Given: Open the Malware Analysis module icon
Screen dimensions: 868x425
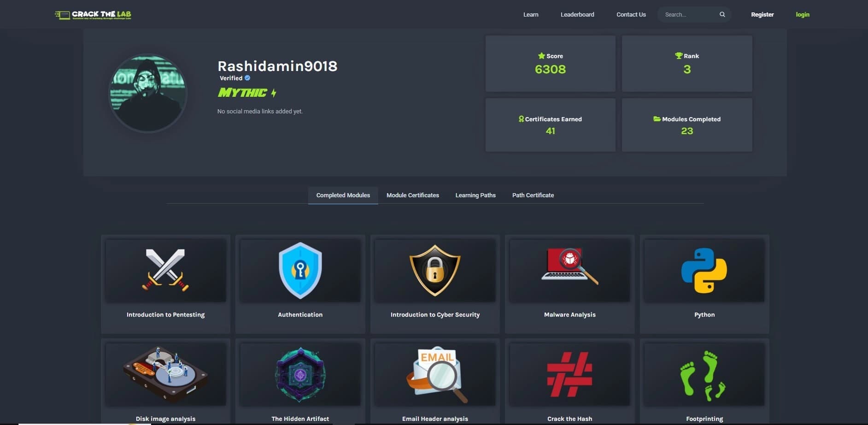Looking at the screenshot, I should coord(569,271).
